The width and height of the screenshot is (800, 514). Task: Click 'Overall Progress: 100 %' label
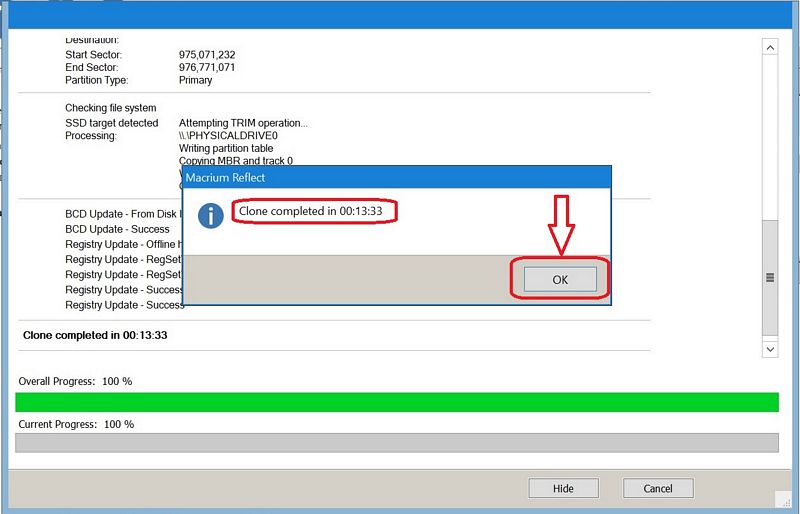(75, 381)
